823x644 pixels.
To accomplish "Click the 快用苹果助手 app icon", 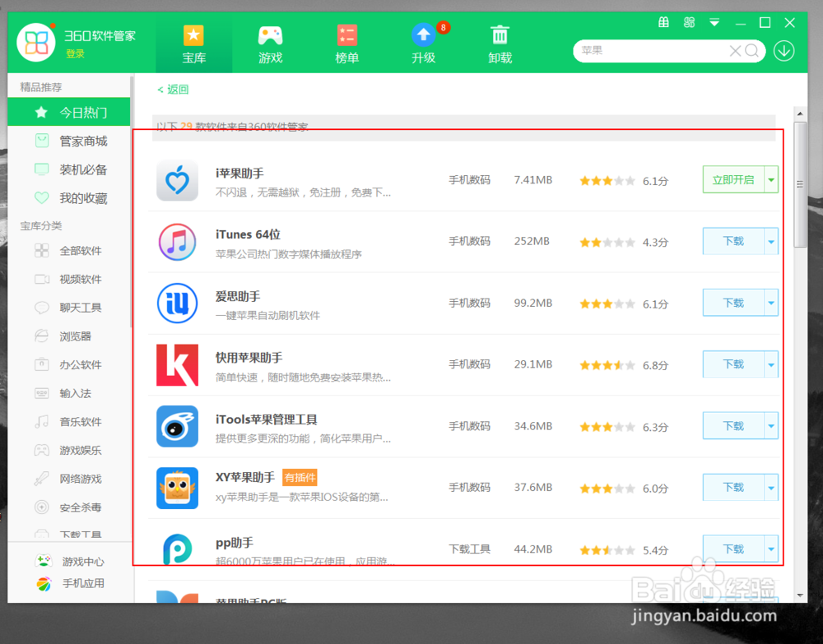I will click(x=178, y=364).
